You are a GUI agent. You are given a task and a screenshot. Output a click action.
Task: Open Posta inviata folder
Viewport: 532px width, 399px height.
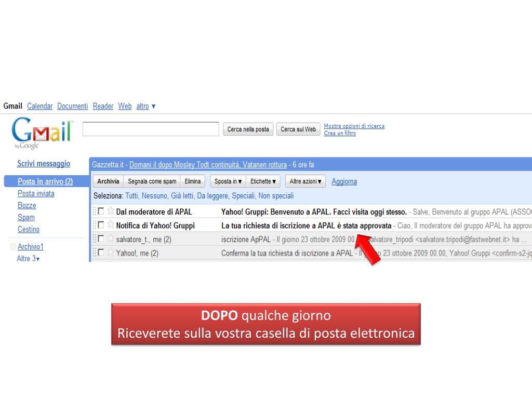coord(36,193)
